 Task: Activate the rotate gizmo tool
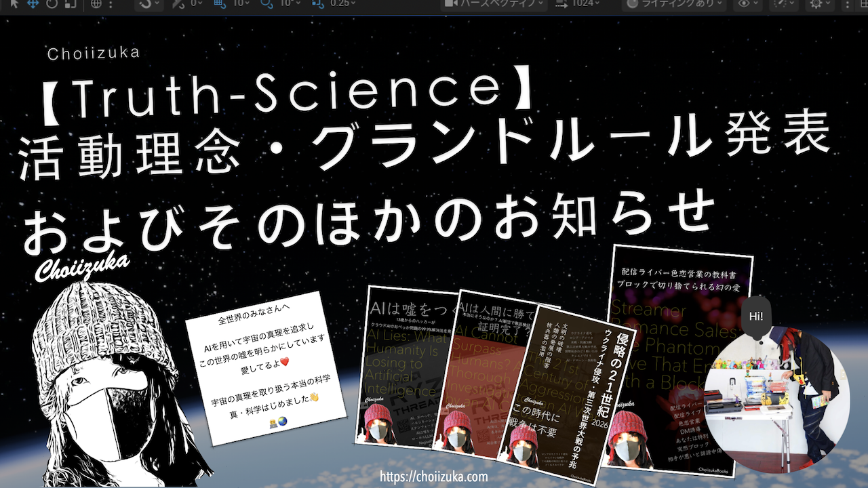tap(53, 3)
